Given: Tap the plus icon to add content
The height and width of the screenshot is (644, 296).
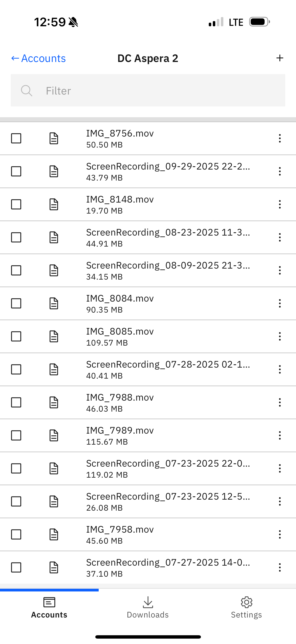Looking at the screenshot, I should click(x=280, y=58).
